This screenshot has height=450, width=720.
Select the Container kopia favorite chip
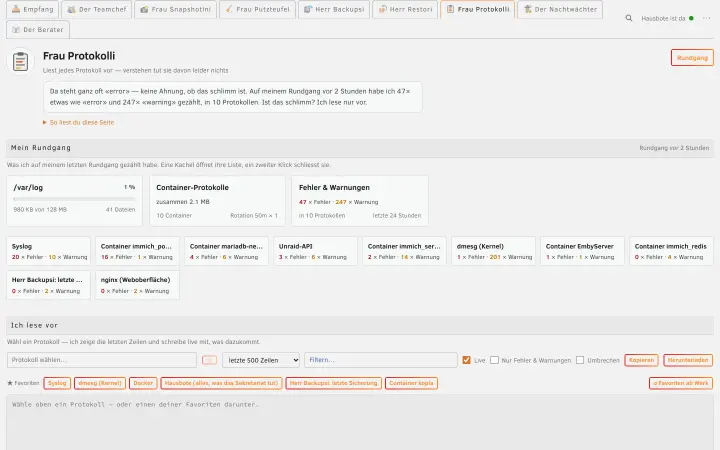tap(411, 383)
